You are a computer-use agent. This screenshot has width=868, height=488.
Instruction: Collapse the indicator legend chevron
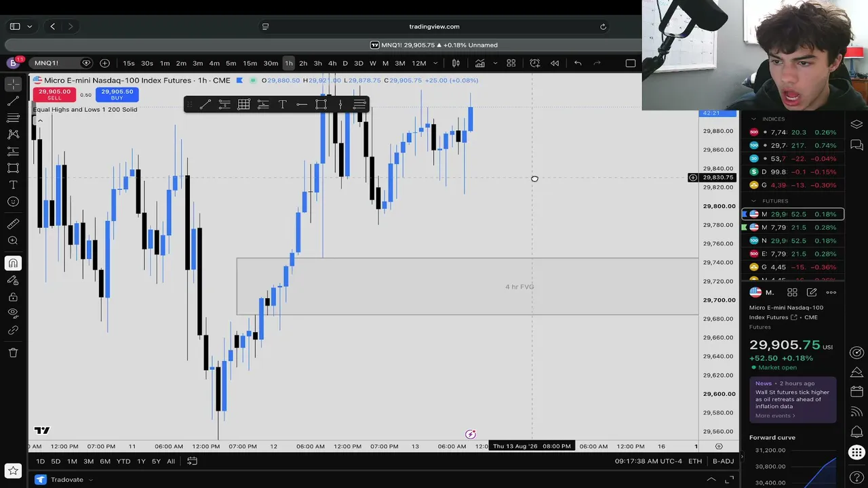pos(40,121)
